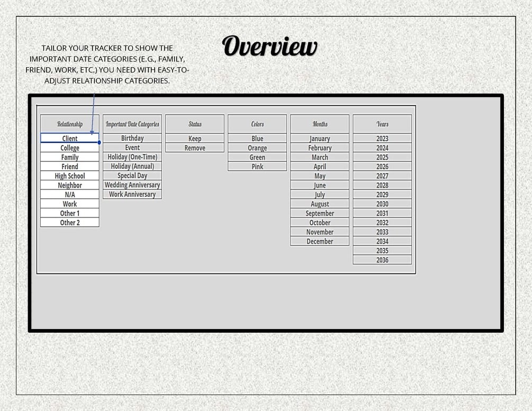
Task: Select the Pink color cell
Action: coord(257,166)
